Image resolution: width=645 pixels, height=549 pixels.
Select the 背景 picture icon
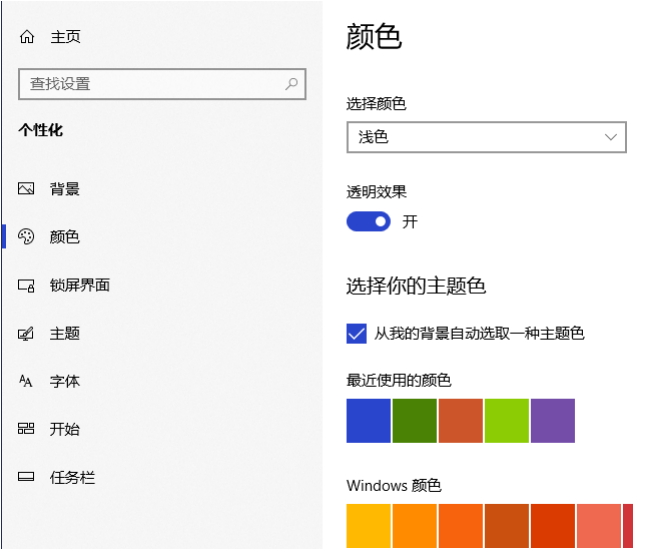[27, 189]
